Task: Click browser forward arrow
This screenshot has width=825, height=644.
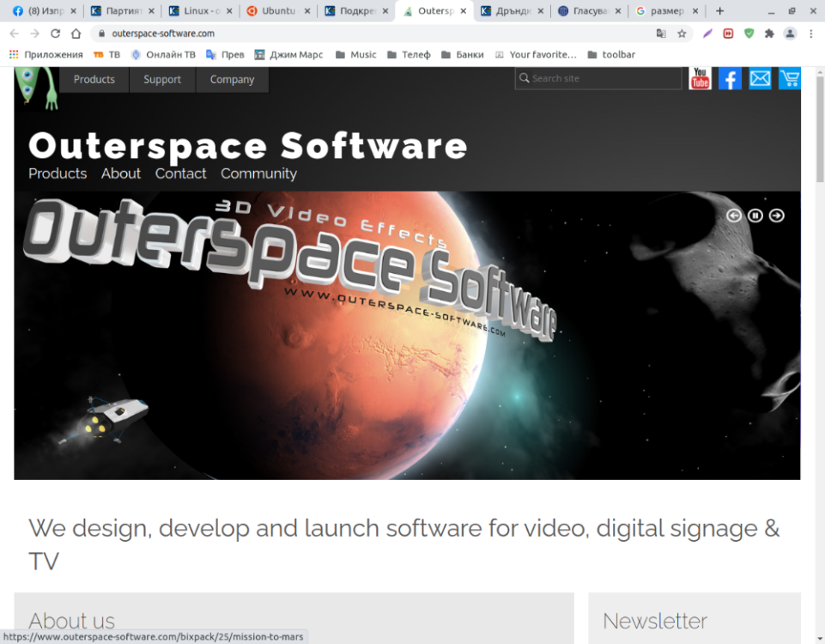Action: (34, 33)
